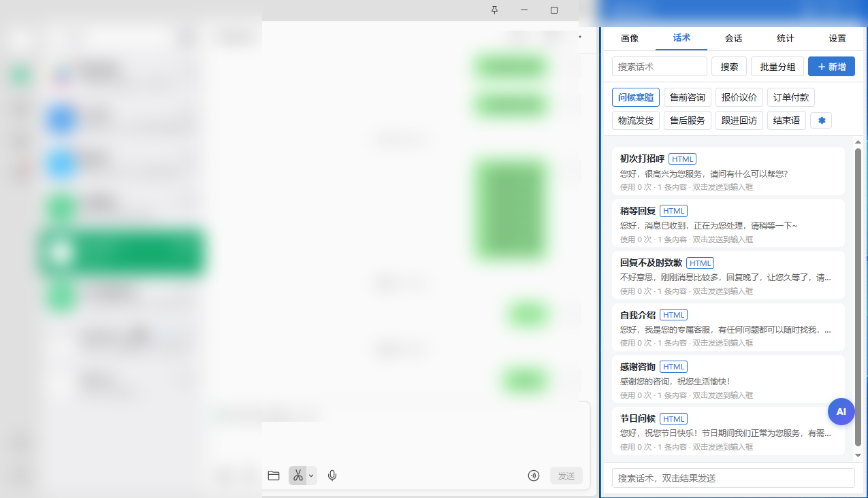Image resolution: width=868 pixels, height=498 pixels.
Task: Choose the 自我介绍 script card
Action: pos(728,327)
